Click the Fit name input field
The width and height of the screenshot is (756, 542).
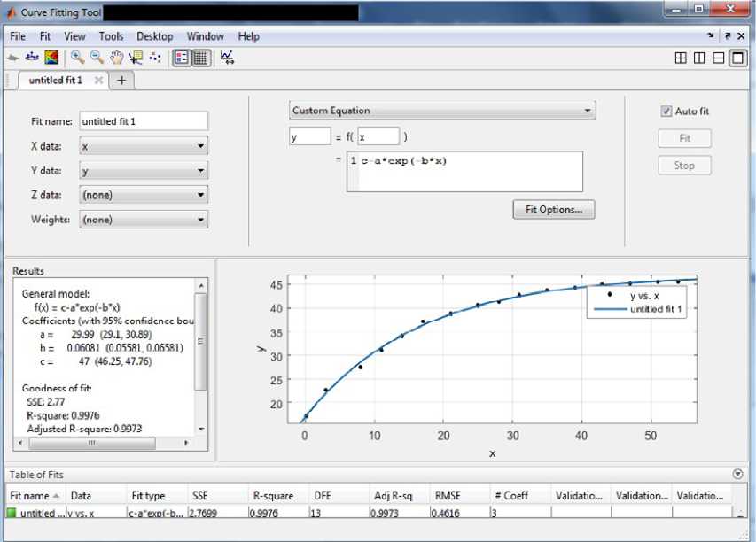click(x=144, y=121)
